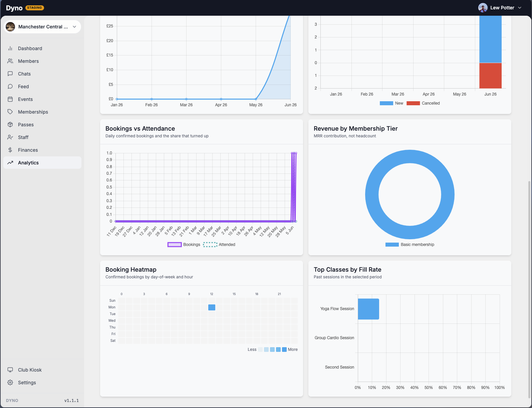Click the Settings gear icon
The width and height of the screenshot is (532, 408).
click(x=10, y=383)
